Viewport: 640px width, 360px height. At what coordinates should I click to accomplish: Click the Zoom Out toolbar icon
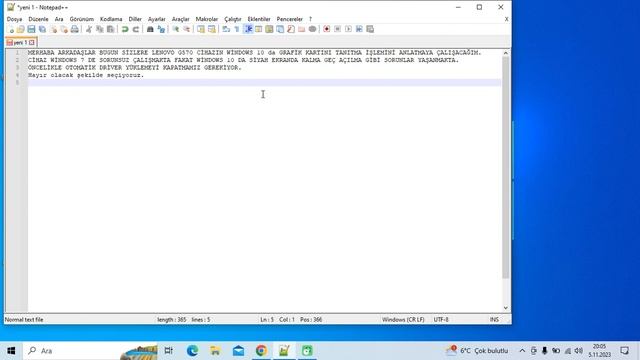pos(187,29)
